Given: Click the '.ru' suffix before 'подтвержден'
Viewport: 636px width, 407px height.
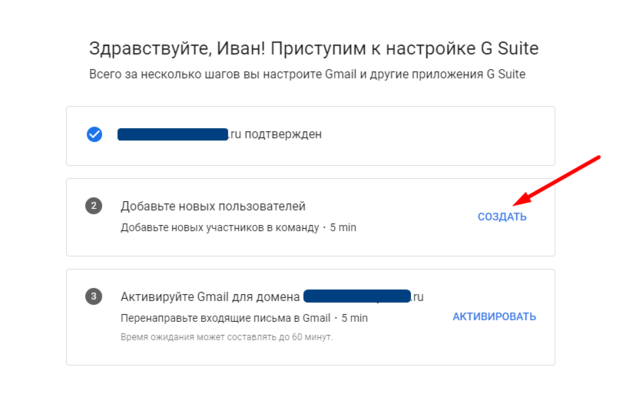Looking at the screenshot, I should coord(236,134).
